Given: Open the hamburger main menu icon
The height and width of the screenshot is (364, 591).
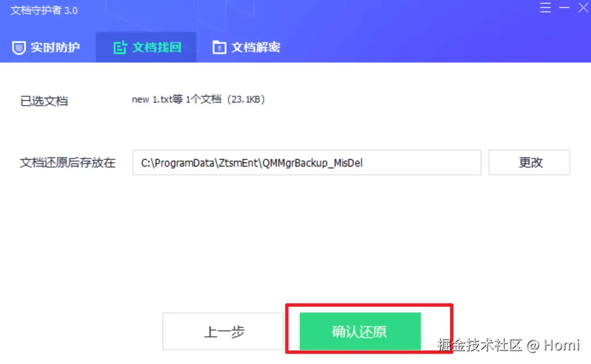Looking at the screenshot, I should [545, 7].
